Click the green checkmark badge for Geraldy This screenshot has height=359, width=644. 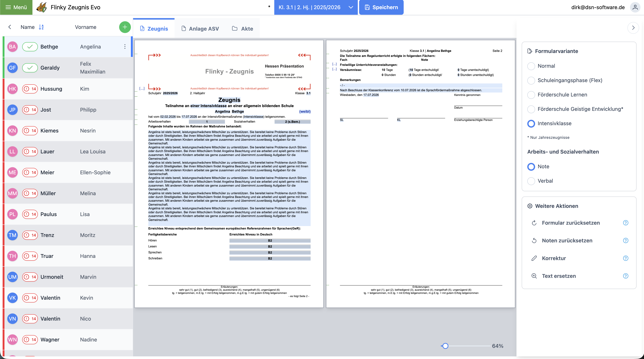30,68
